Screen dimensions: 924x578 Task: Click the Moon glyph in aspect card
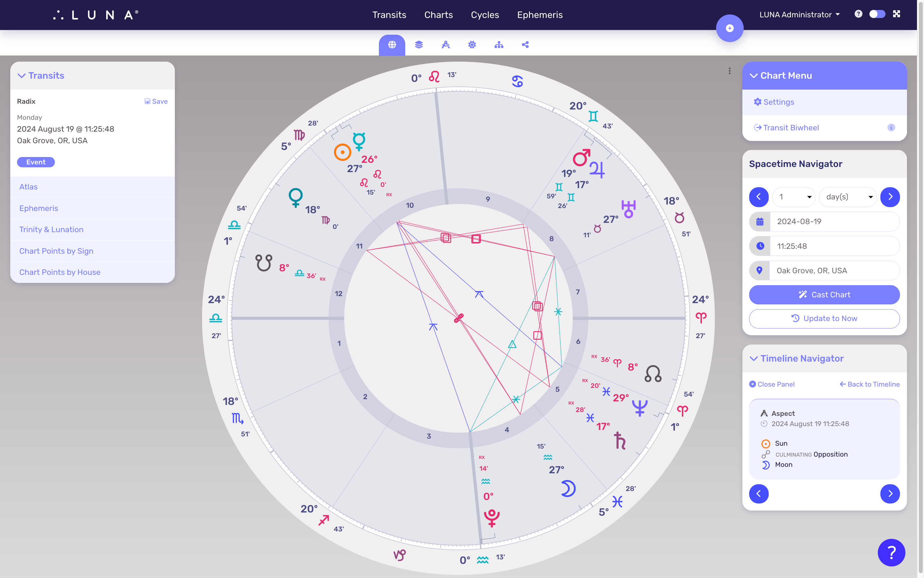click(766, 465)
